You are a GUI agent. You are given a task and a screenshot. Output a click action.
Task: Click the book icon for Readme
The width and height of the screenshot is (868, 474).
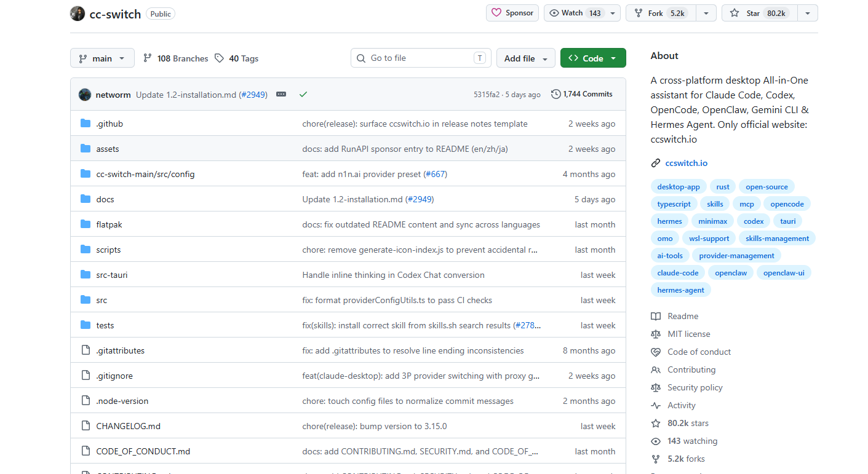click(x=656, y=316)
